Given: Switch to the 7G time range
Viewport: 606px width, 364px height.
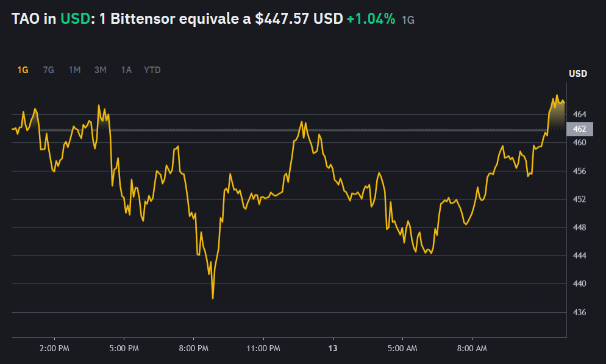Looking at the screenshot, I should click(48, 70).
